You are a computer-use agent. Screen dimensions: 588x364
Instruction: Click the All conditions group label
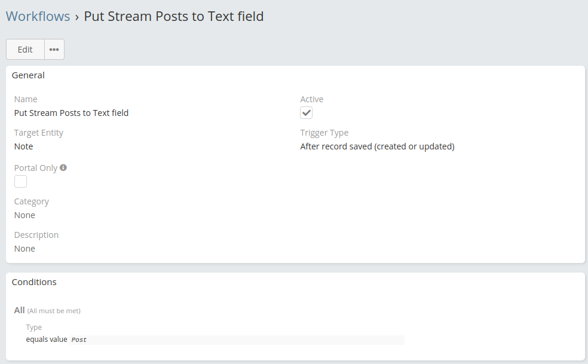(x=20, y=310)
